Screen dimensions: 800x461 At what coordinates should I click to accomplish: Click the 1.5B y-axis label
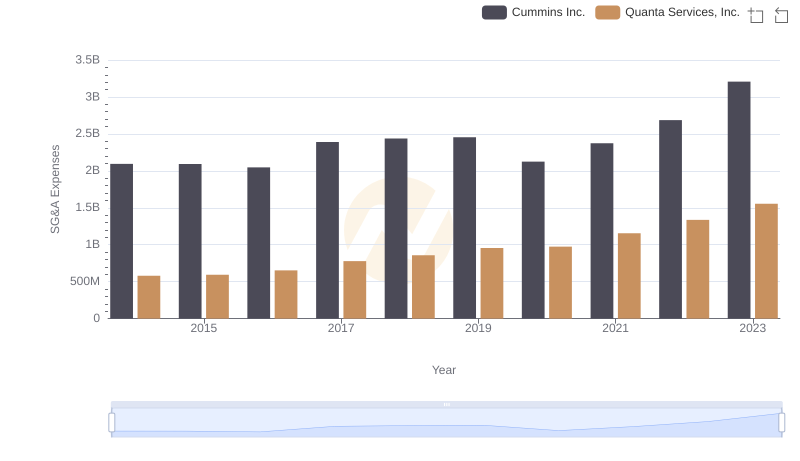(87, 208)
